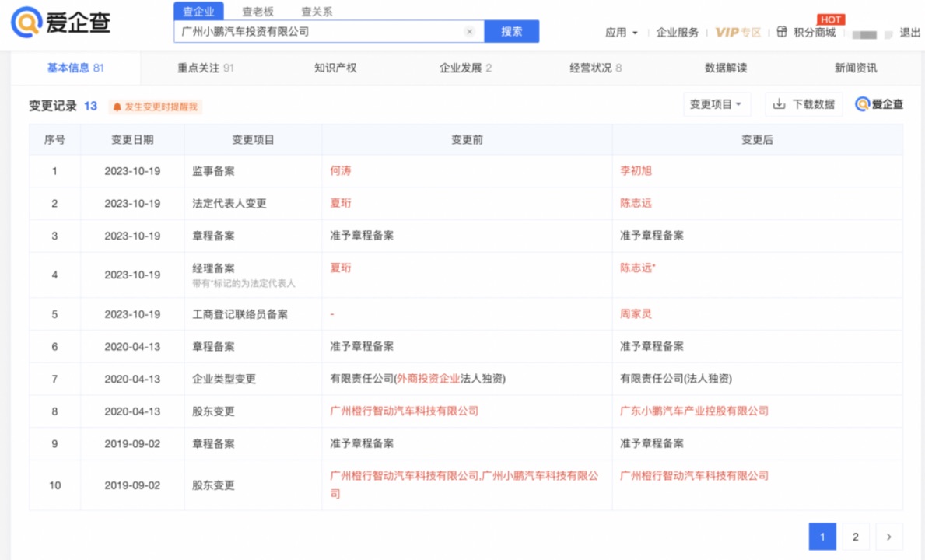The width and height of the screenshot is (925, 560).
Task: Click the 下载数据 button
Action: pos(804,104)
